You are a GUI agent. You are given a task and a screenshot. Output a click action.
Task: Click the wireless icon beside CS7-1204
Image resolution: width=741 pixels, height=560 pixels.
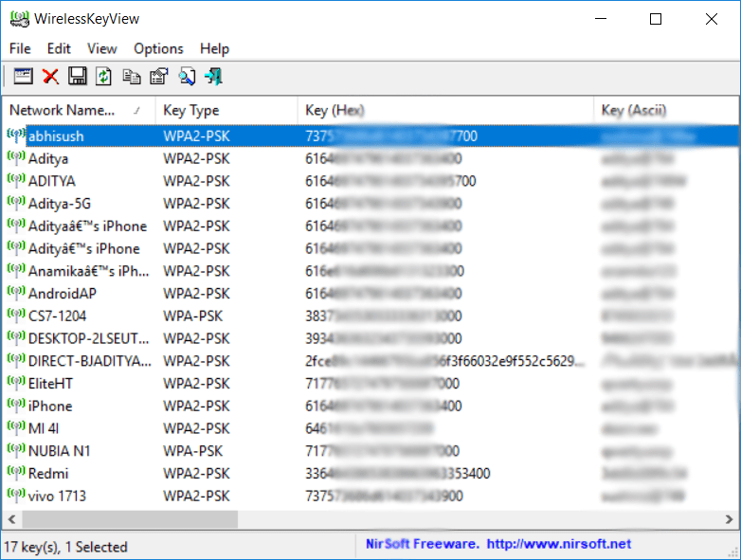(16, 316)
